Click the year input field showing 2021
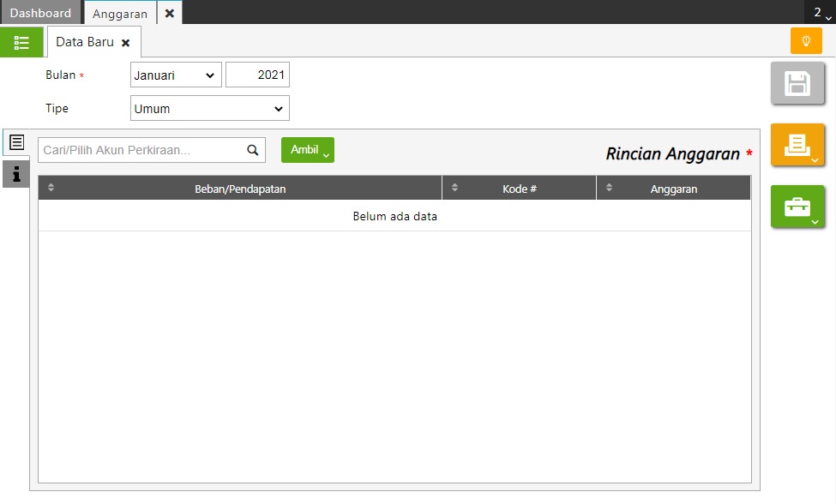 click(257, 75)
